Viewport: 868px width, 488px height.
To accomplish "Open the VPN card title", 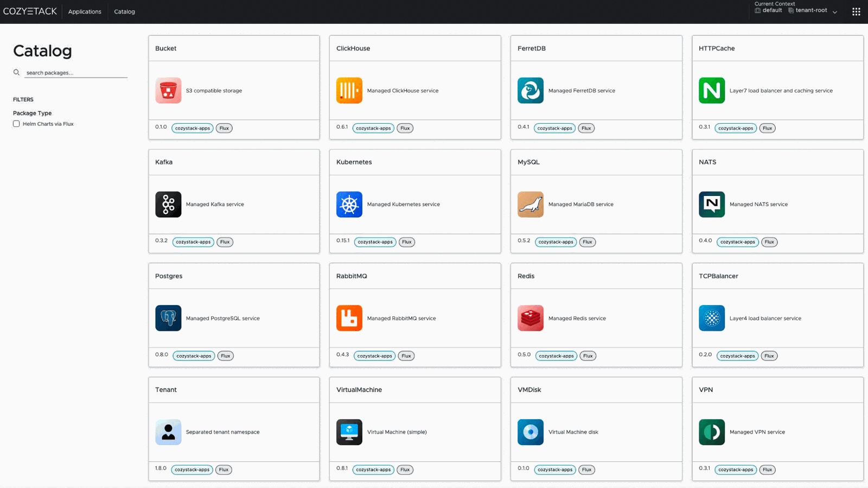I will point(706,390).
